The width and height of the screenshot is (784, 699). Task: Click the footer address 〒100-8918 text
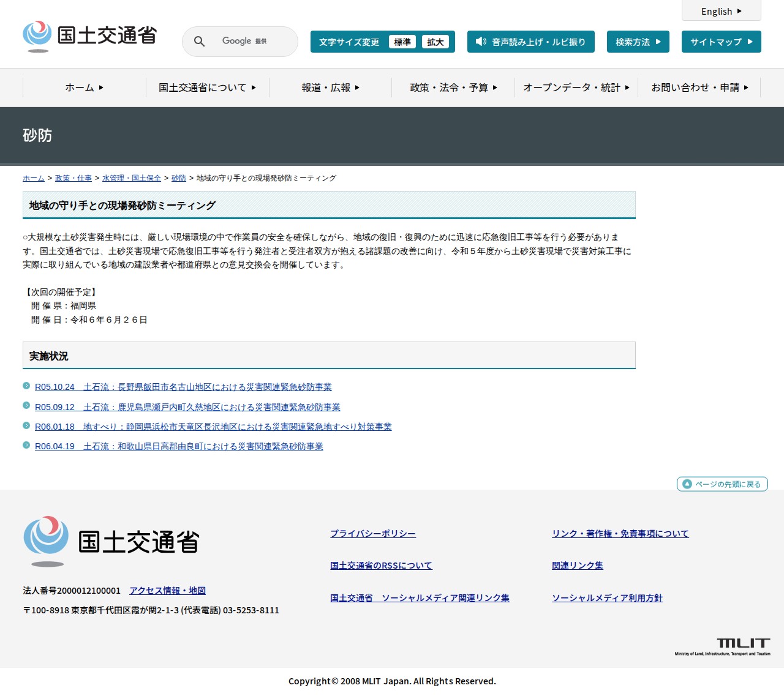(x=151, y=610)
